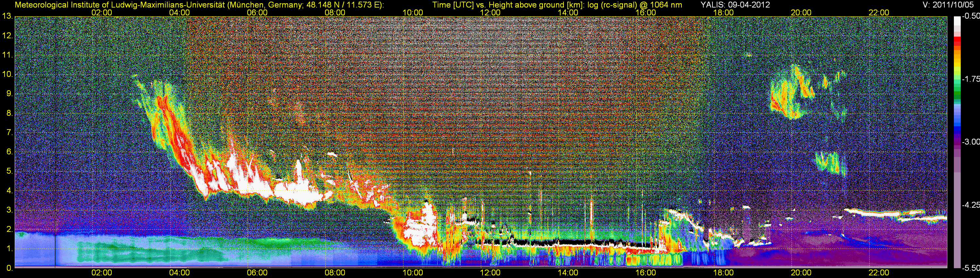Click the 08:00 label on the bottom time axis
Screen dimensions: 980x278
[x=335, y=273]
